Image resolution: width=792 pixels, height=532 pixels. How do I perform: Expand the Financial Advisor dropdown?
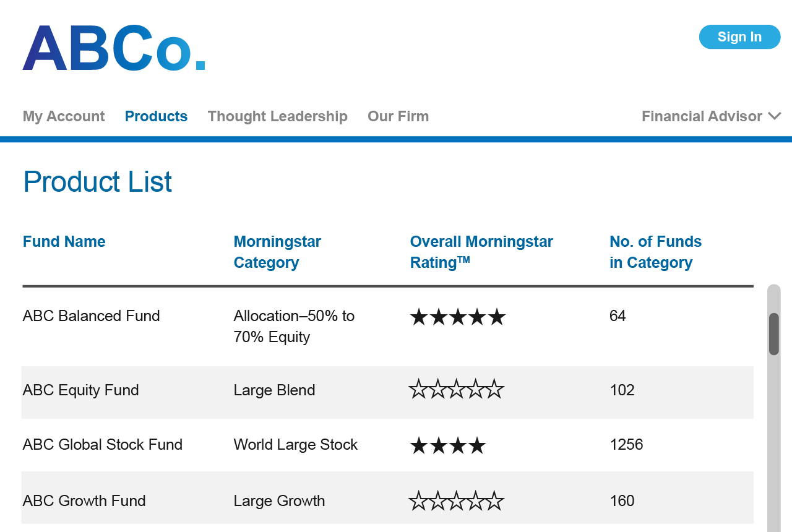(x=702, y=116)
